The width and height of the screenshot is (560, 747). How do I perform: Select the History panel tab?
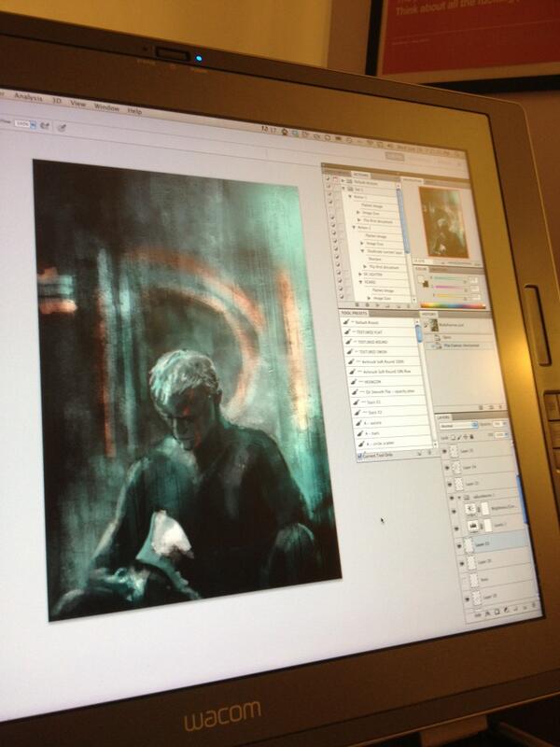point(429,315)
